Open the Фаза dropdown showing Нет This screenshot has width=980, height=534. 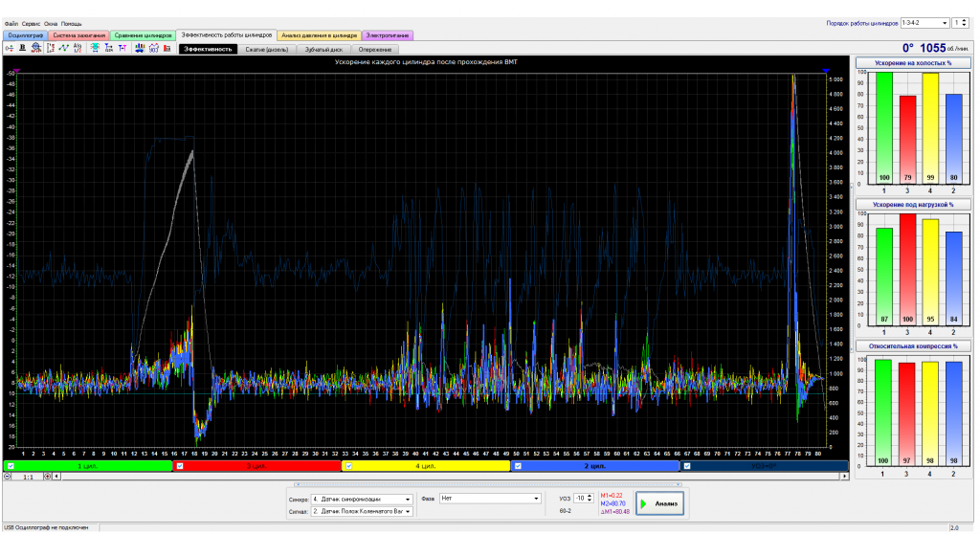coord(490,499)
